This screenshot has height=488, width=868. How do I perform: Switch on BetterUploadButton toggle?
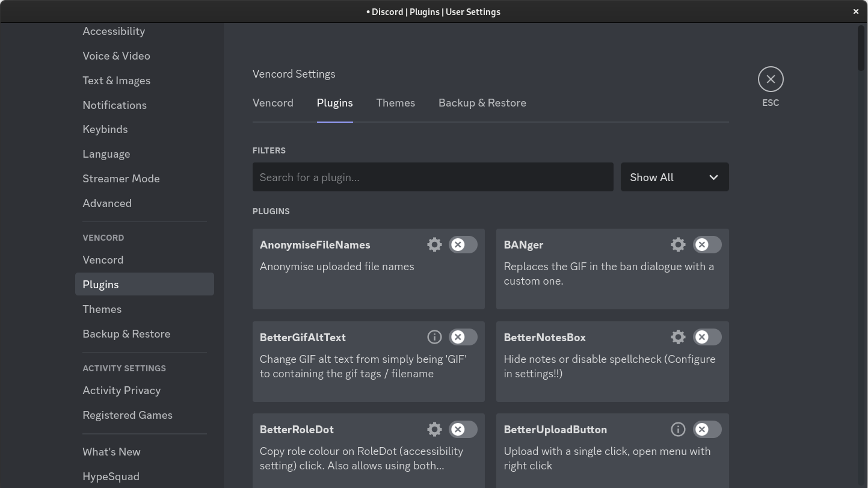tap(707, 429)
